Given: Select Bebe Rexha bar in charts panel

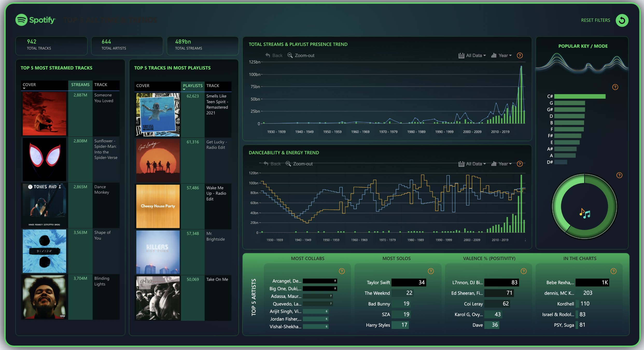Looking at the screenshot, I should point(592,282).
